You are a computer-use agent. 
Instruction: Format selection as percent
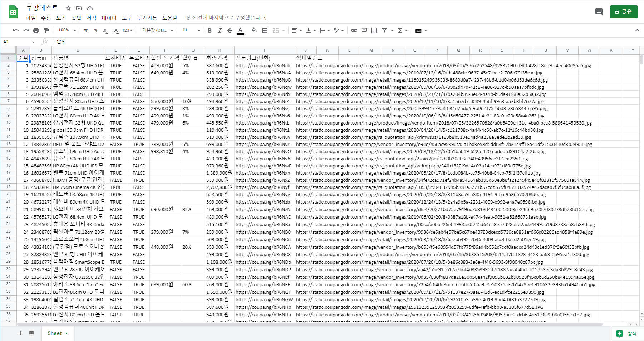(x=96, y=31)
